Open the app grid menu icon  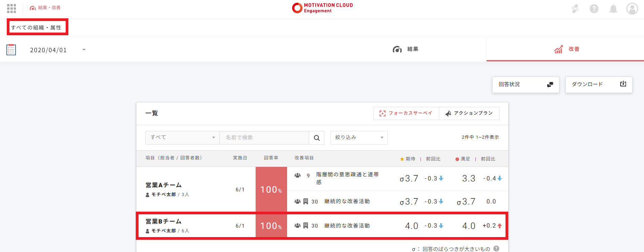coord(12,8)
